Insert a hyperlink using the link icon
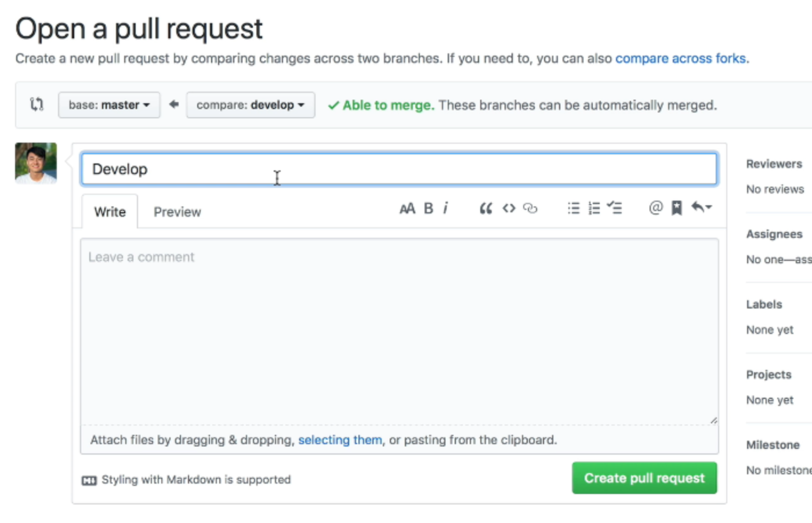Screen dimensions: 812x523 pos(531,208)
